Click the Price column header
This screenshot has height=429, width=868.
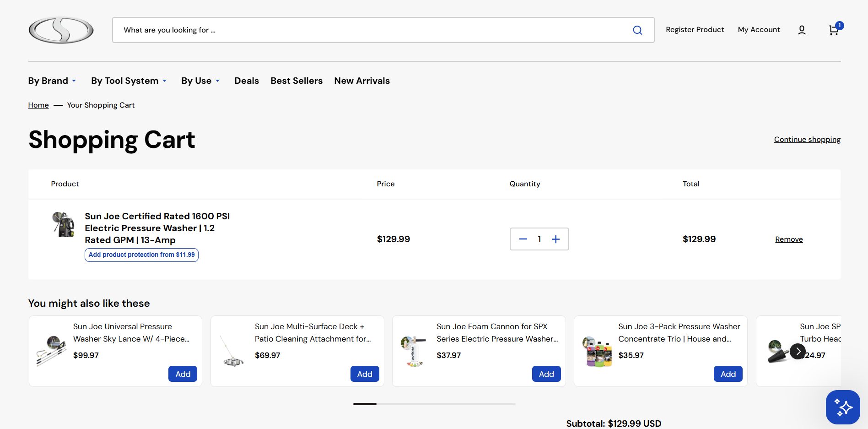pyautogui.click(x=386, y=184)
